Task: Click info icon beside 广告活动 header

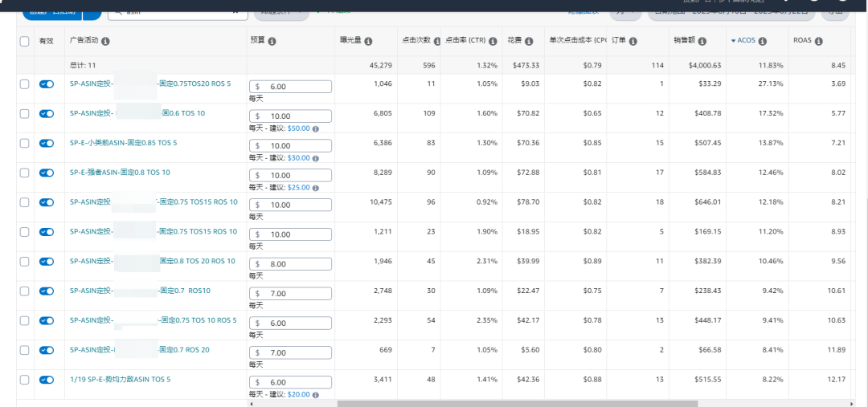Action: tap(106, 41)
